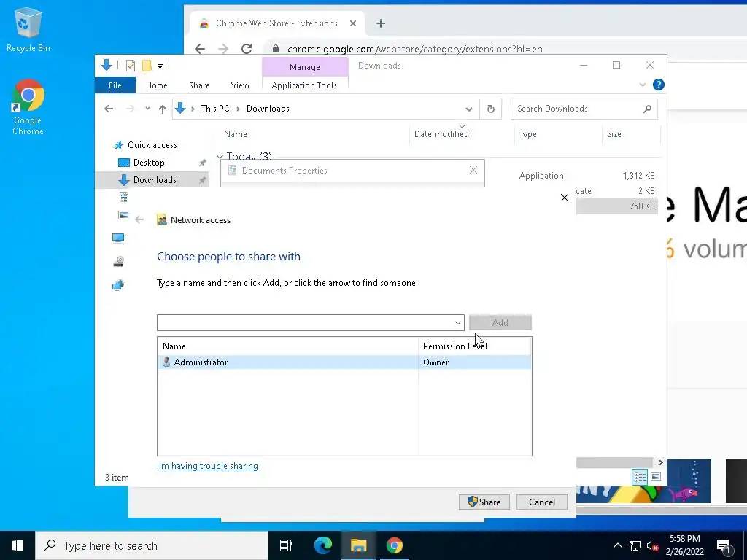747x560 pixels.
Task: Switch to the Home ribbon tab
Action: [157, 85]
